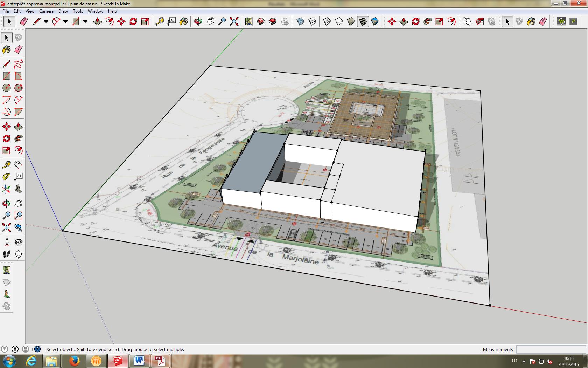588x368 pixels.
Task: Open the FR language selector
Action: [x=514, y=361]
